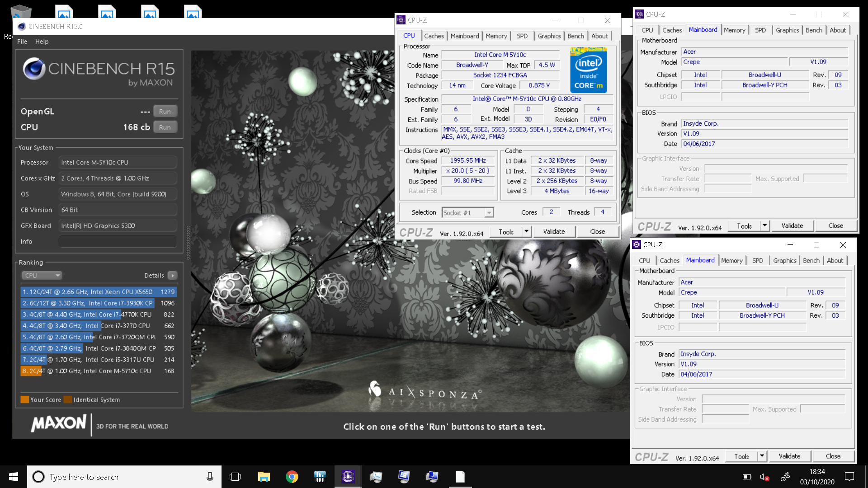
Task: Switch to Bench tab in front CPU-Z window
Action: point(576,36)
